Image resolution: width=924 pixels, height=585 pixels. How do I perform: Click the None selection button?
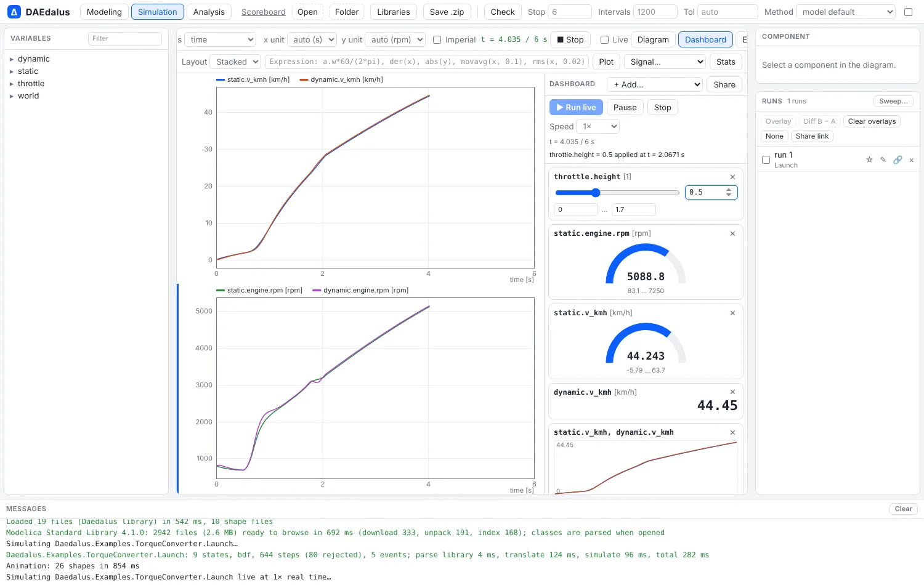[774, 136]
